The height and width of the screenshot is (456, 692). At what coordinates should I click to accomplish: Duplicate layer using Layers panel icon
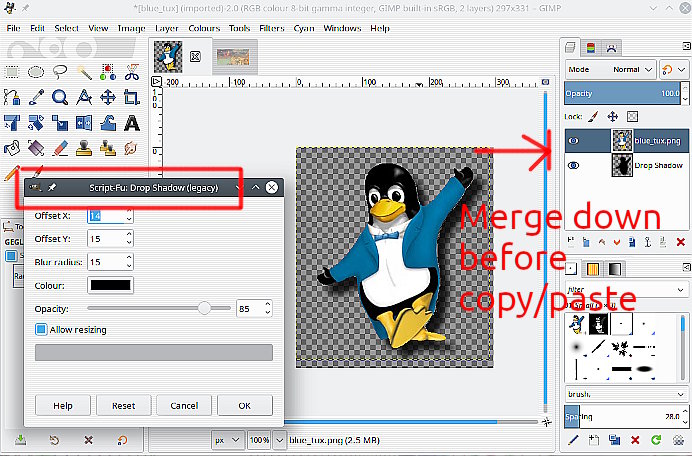tap(632, 242)
